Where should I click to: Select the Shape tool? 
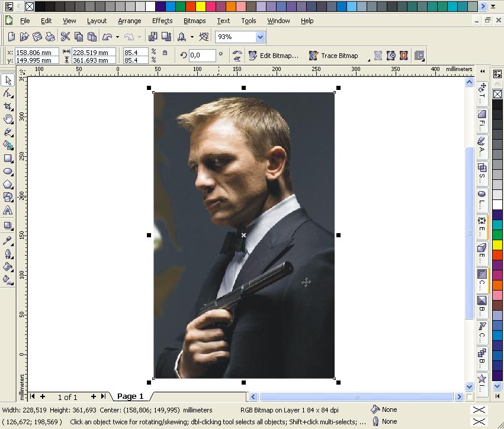pyautogui.click(x=8, y=93)
